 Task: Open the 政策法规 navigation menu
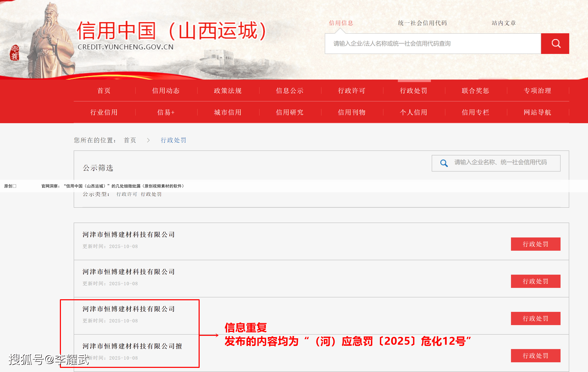(227, 91)
